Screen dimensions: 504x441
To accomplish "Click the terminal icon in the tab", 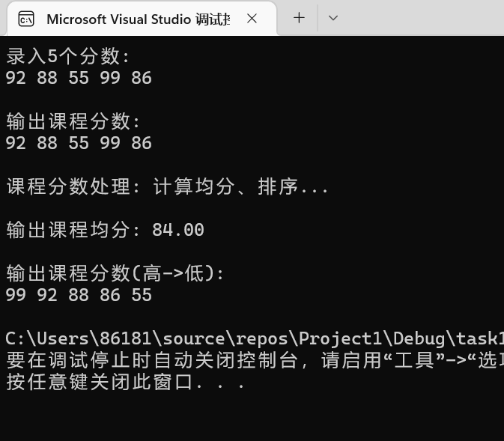I will [x=26, y=19].
